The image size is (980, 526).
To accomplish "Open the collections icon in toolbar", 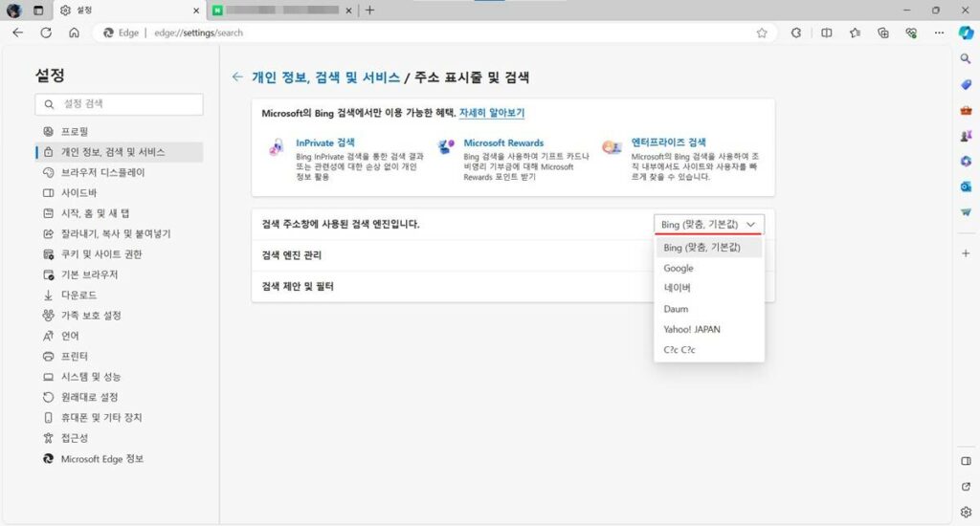I will (883, 33).
